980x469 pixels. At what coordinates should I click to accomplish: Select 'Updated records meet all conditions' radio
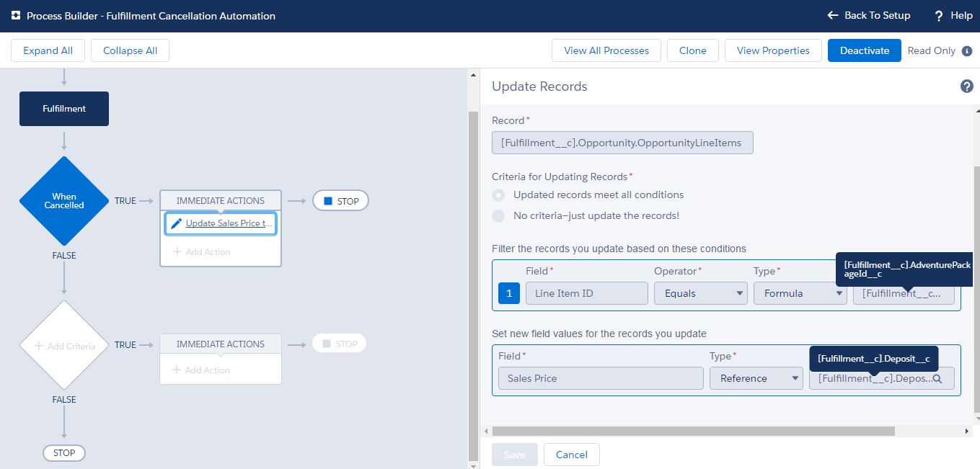498,195
